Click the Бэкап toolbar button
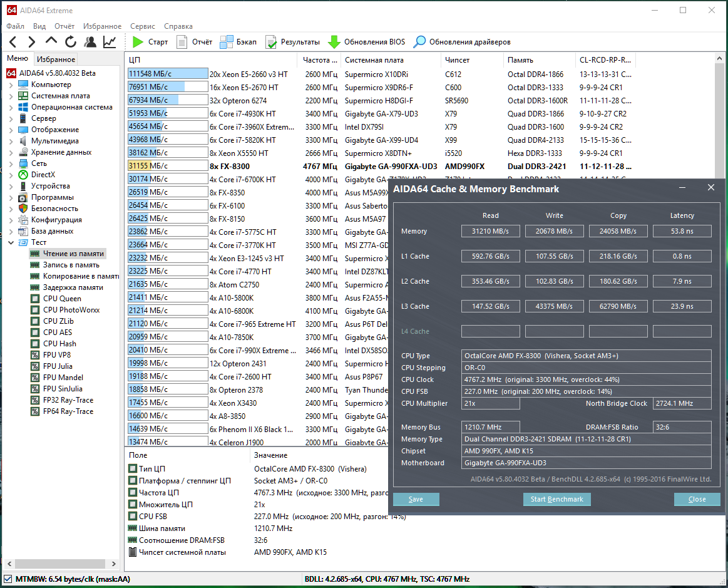The height and width of the screenshot is (588, 728). [238, 42]
